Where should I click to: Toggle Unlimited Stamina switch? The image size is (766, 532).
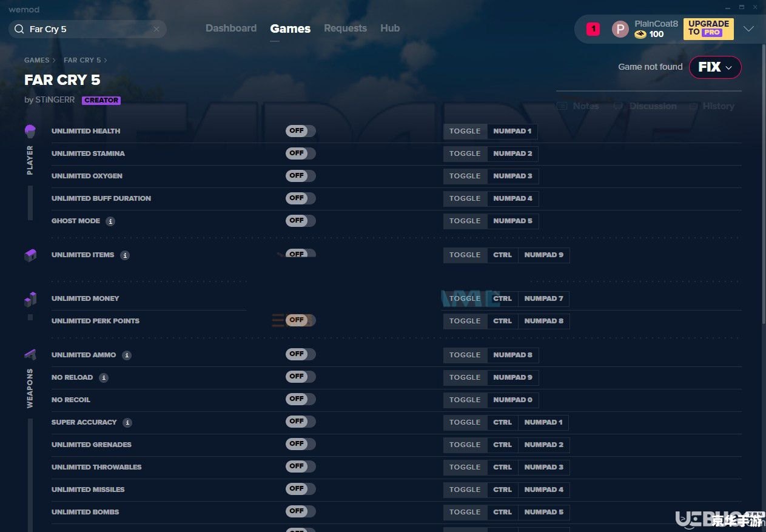point(301,153)
